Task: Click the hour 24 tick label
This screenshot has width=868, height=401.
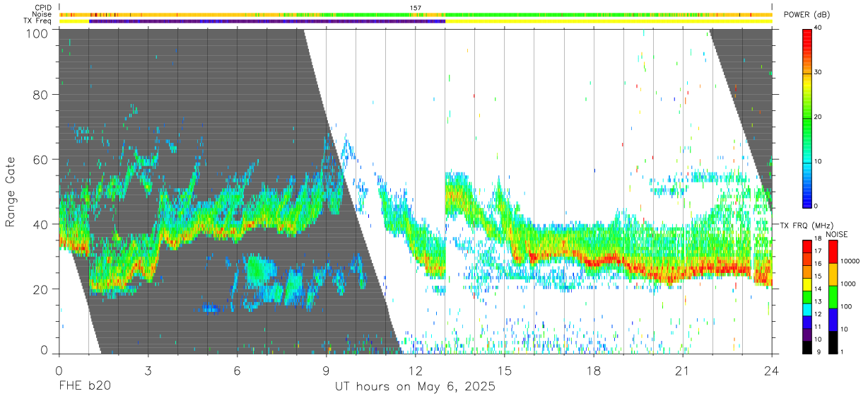Action: 772,370
